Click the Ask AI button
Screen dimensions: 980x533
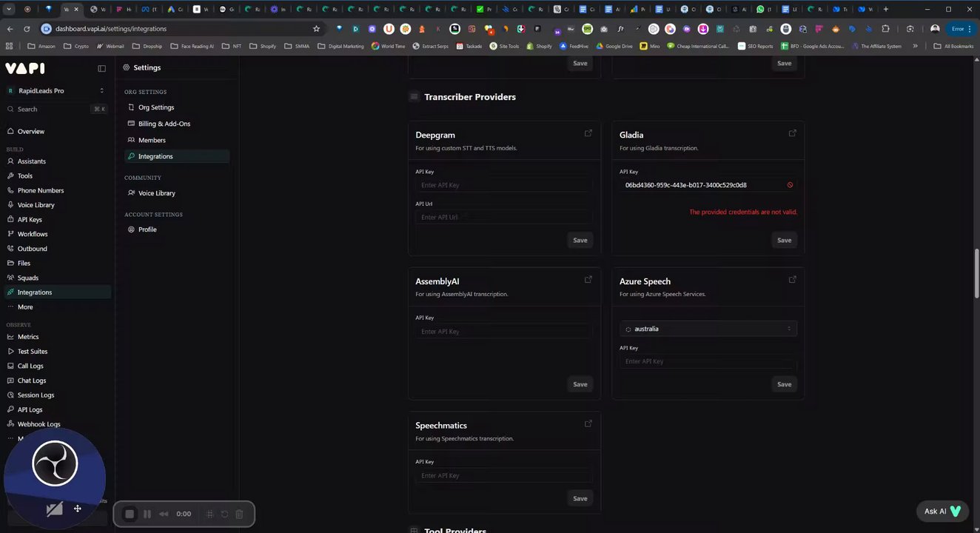point(942,511)
